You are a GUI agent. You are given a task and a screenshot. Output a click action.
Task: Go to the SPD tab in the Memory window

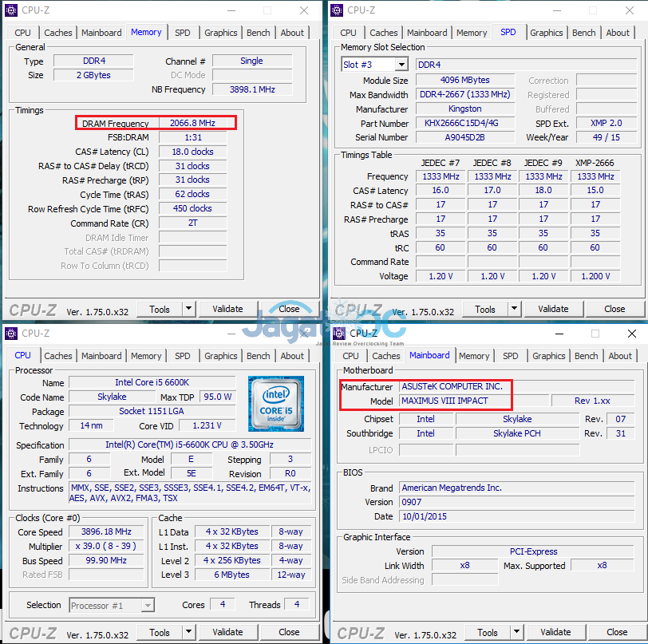point(182,33)
